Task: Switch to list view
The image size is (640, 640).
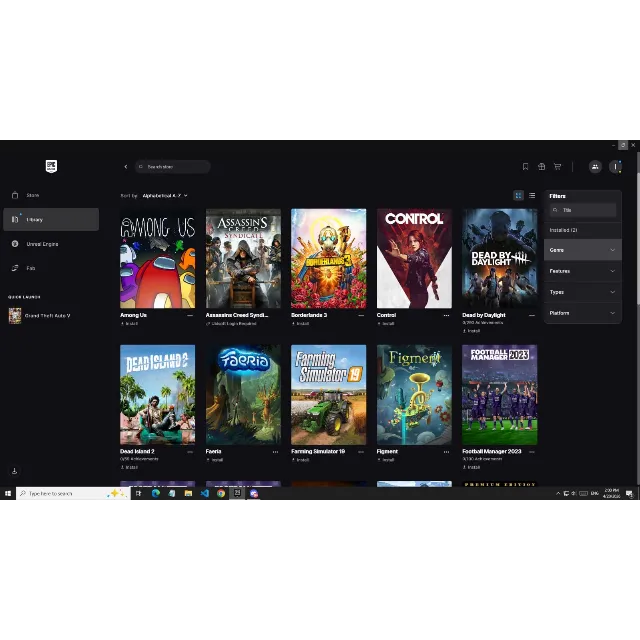Action: coord(532,196)
